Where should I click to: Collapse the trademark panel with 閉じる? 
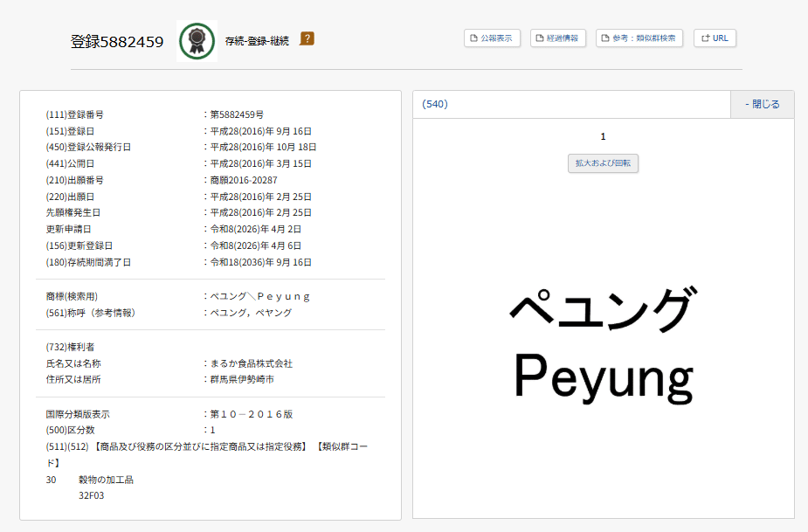[762, 104]
